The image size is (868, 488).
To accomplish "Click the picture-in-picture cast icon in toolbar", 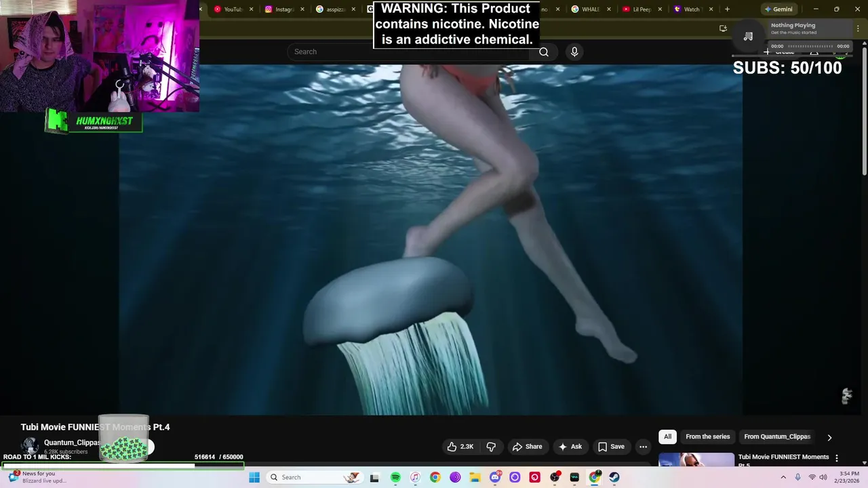I will pos(723,28).
